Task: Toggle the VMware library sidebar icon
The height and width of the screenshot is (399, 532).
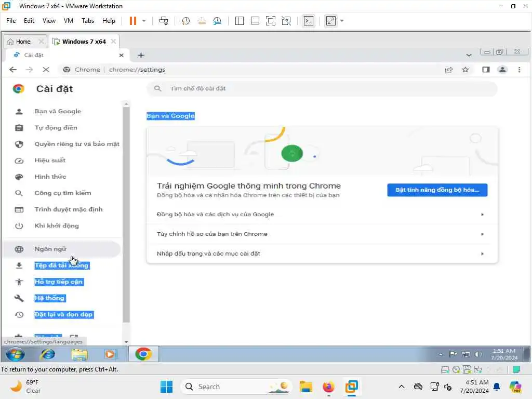Action: [239, 21]
